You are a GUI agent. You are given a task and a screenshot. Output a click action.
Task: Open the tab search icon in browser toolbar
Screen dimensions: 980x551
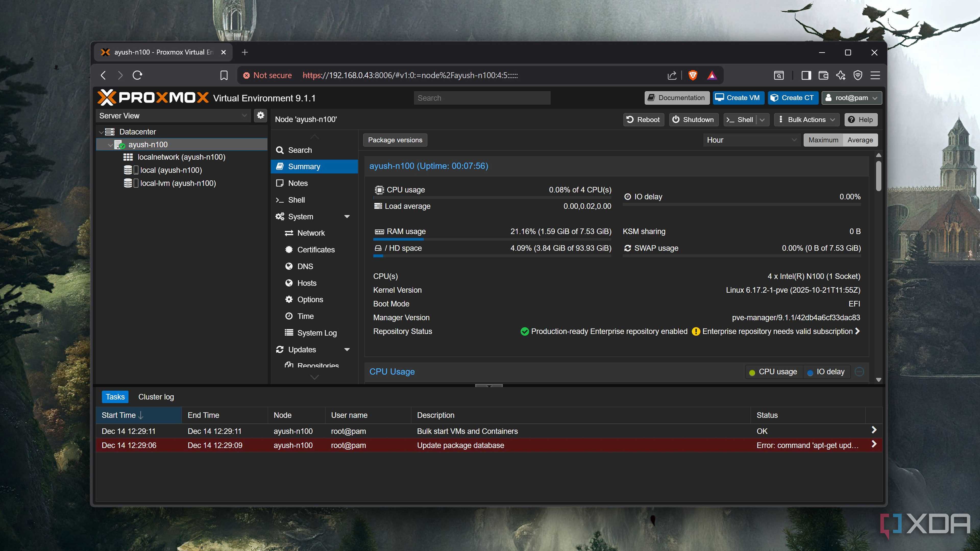pyautogui.click(x=779, y=75)
